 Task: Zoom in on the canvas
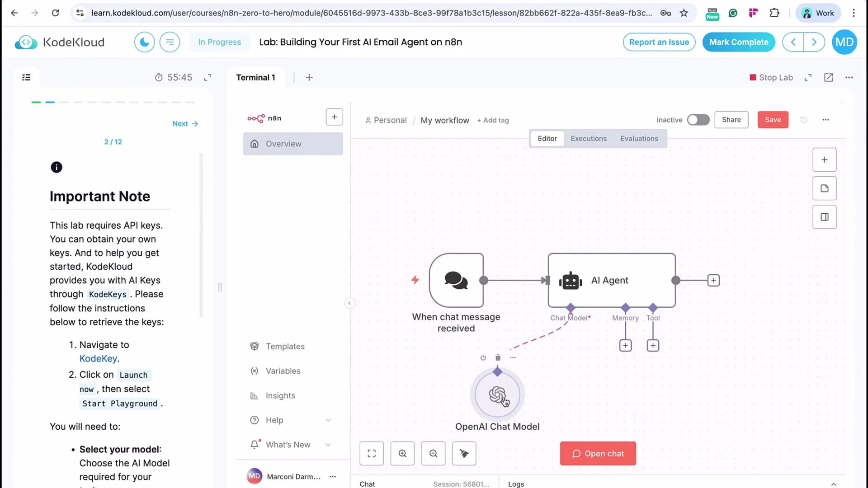point(402,454)
